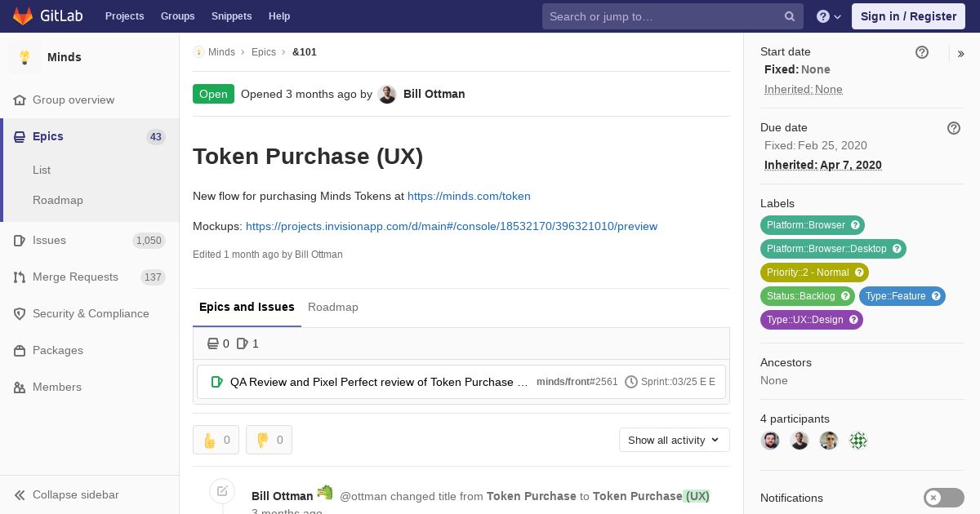Viewport: 980px width, 514px height.
Task: Open the Help dropdown in top bar
Action: pos(829,16)
